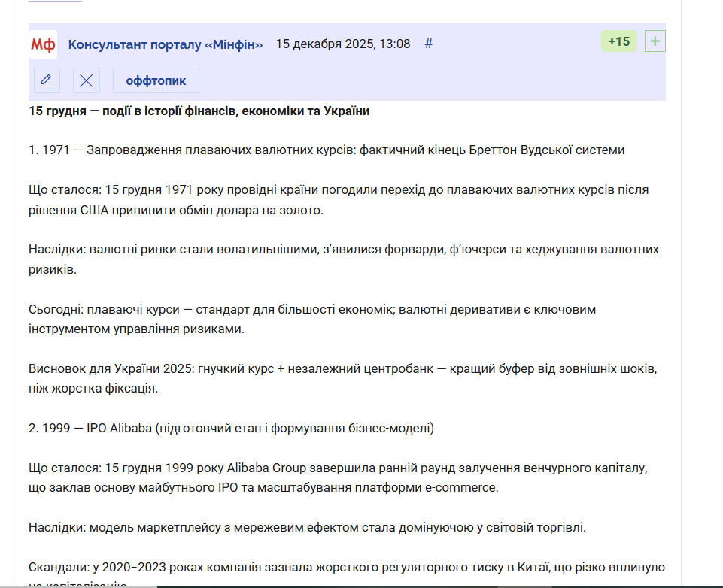Click the heading '15 грудня — події в історії фінансів'
This screenshot has height=588, width=723.
coord(199,111)
